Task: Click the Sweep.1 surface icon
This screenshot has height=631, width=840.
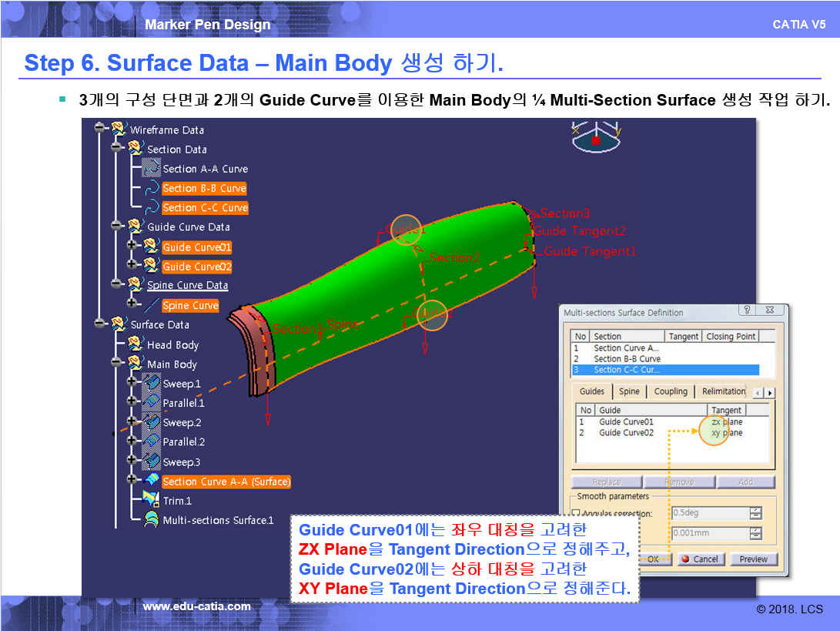Action: (152, 383)
